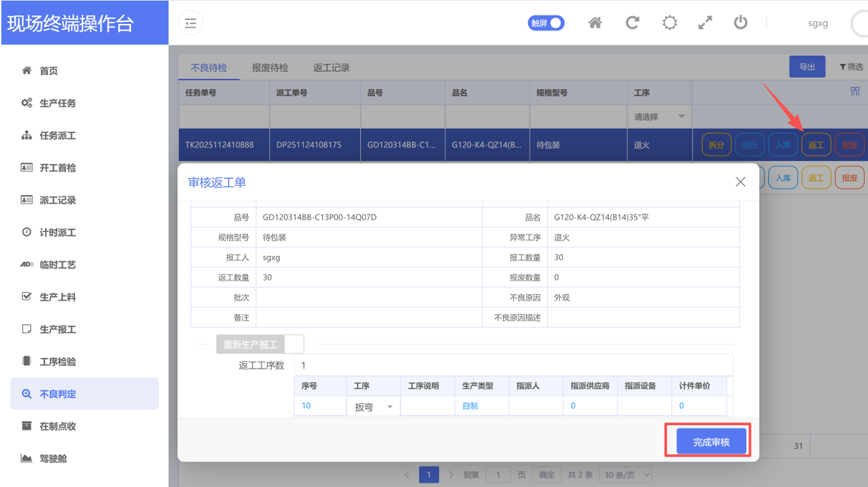
Task: Open the 30条/页 page size dropdown
Action: [x=625, y=475]
